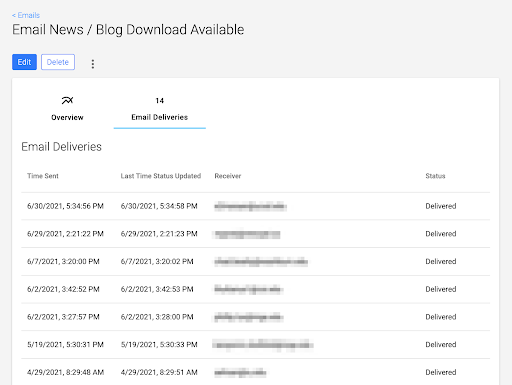
Task: Click Delivered status in 3:27:57 PM row
Action: click(x=441, y=317)
